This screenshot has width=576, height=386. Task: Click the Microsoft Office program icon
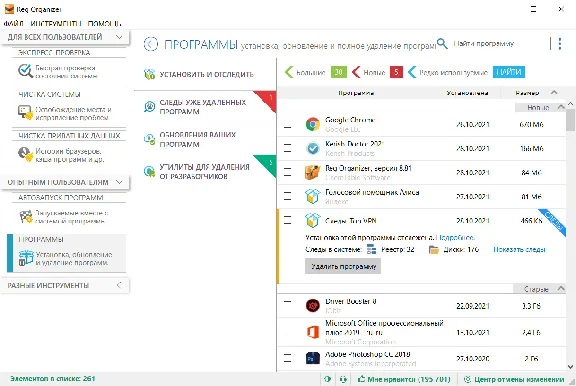click(313, 332)
